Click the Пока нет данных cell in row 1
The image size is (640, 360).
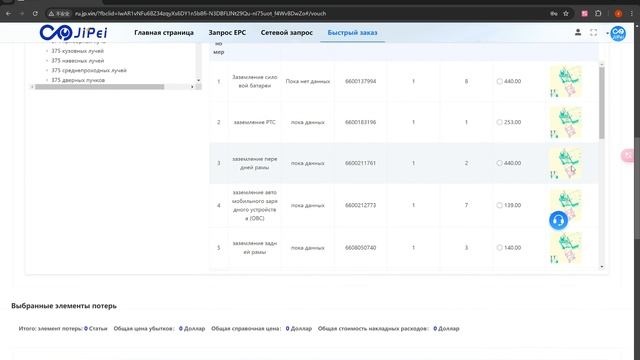coord(308,81)
